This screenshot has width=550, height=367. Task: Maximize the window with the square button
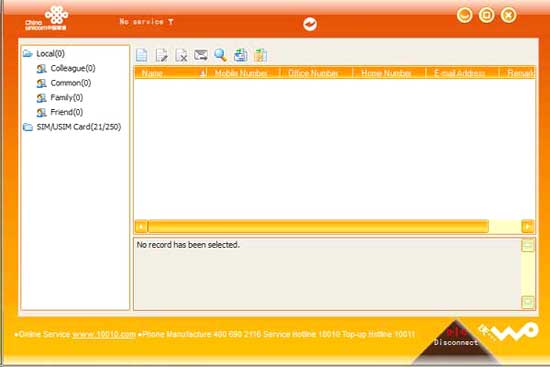pos(487,15)
